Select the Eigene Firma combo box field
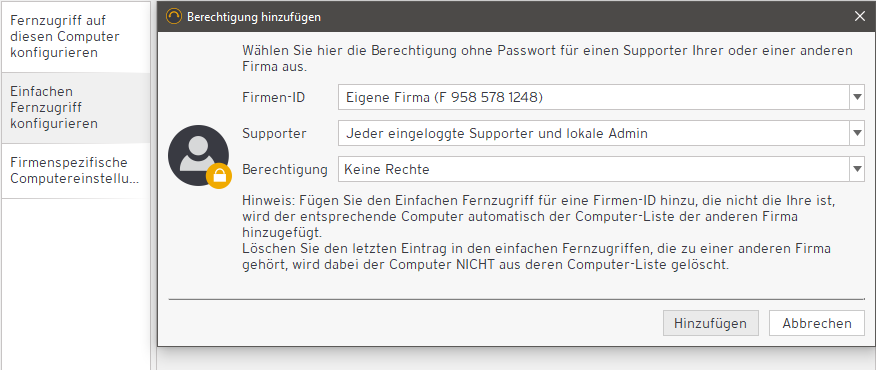This screenshot has width=876, height=370. point(601,97)
